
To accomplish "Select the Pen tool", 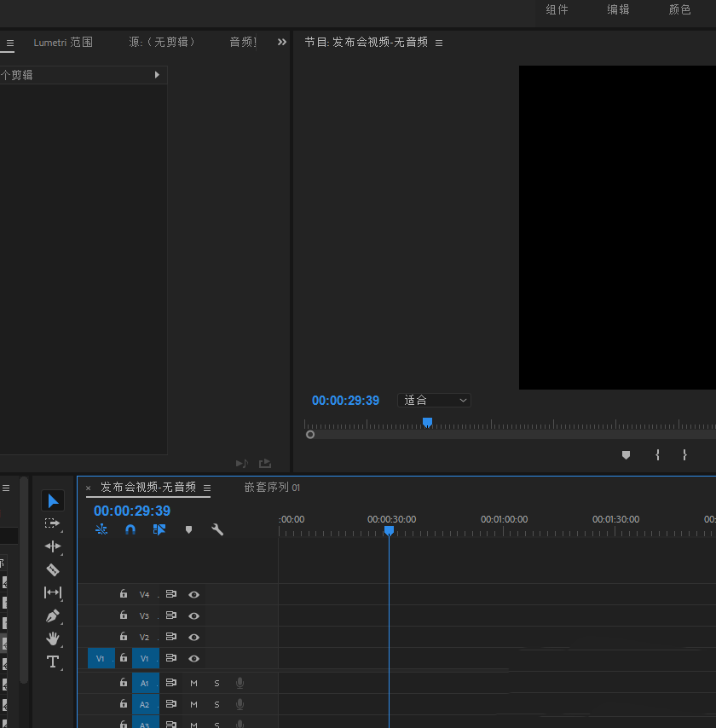I will [53, 615].
